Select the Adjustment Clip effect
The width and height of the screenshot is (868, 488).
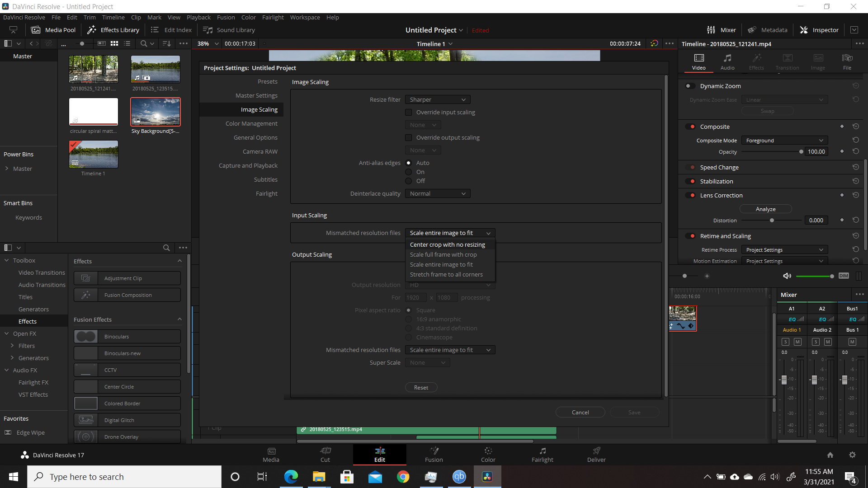click(x=127, y=278)
